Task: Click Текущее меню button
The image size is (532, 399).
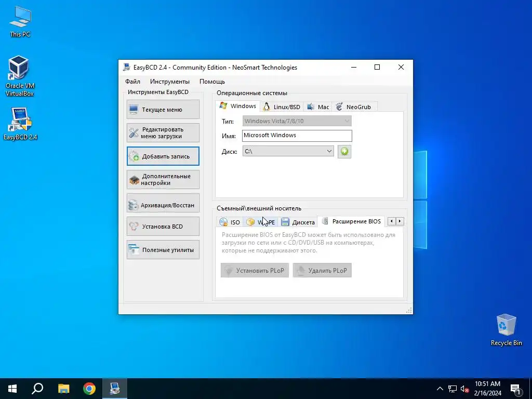Action: tap(163, 109)
